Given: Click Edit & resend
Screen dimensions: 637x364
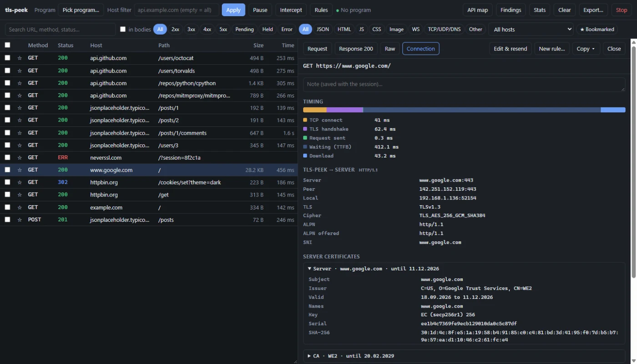Looking at the screenshot, I should [x=511, y=49].
